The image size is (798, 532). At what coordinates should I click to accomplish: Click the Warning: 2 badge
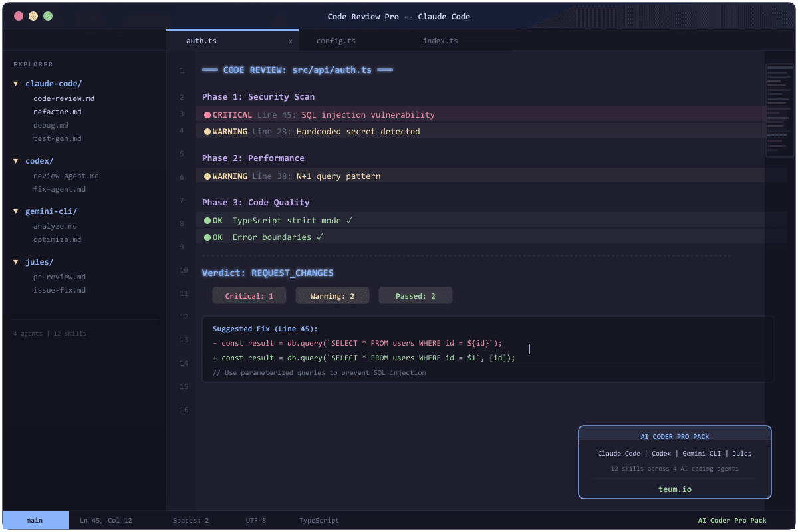[332, 296]
